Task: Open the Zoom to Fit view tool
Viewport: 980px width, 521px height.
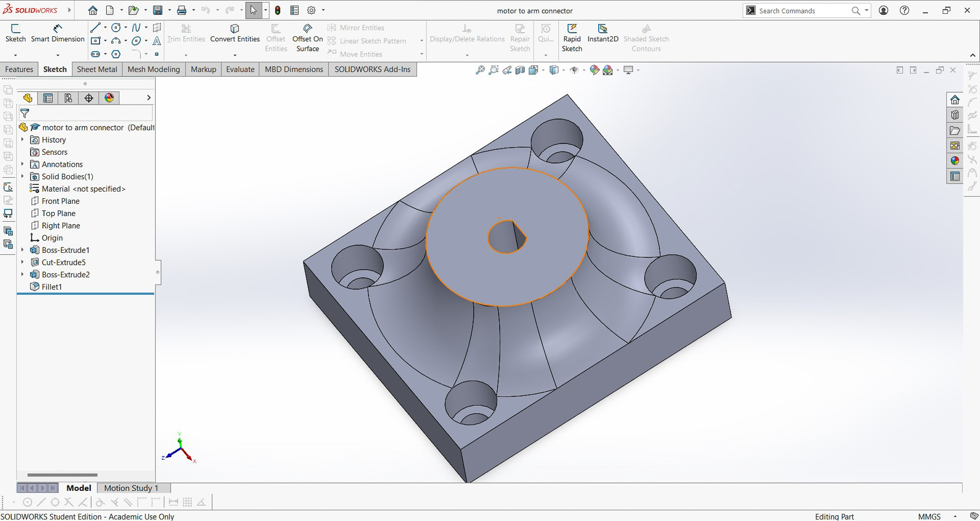Action: tap(481, 70)
